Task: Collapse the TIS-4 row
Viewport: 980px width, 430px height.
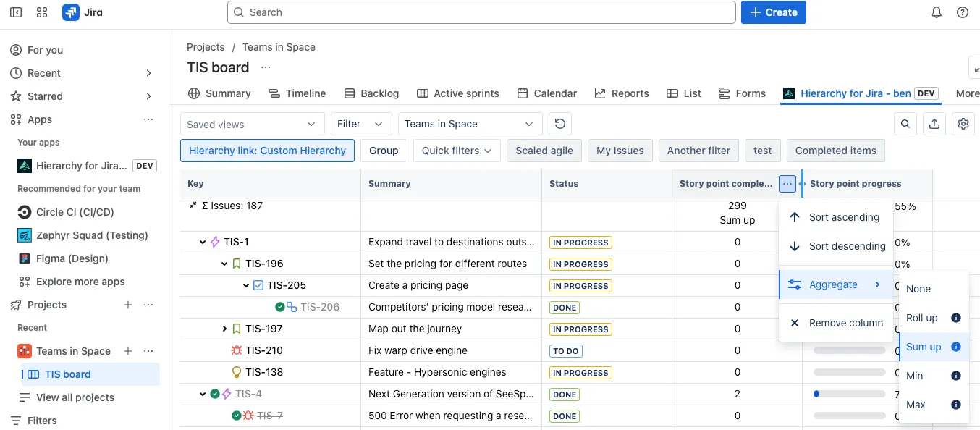Action: (x=203, y=394)
